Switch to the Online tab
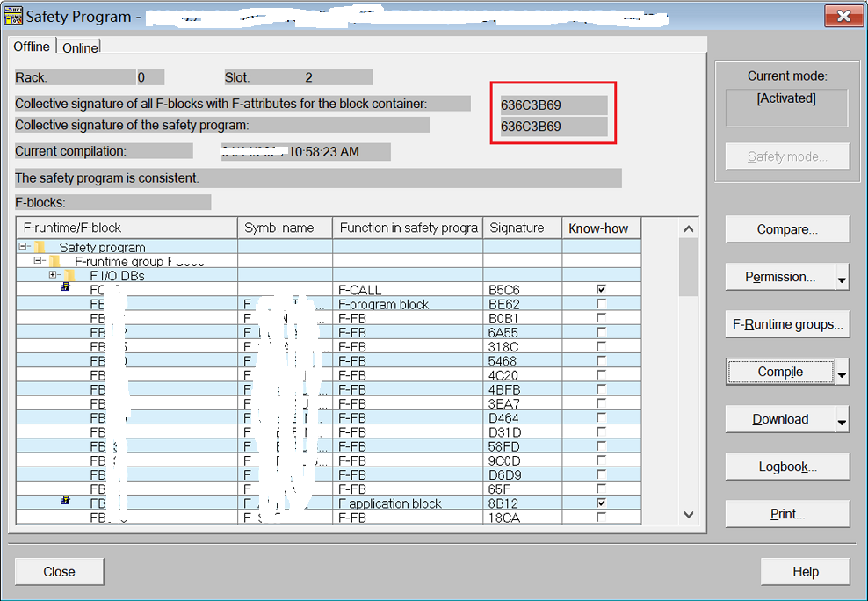This screenshot has height=601, width=868. point(80,47)
